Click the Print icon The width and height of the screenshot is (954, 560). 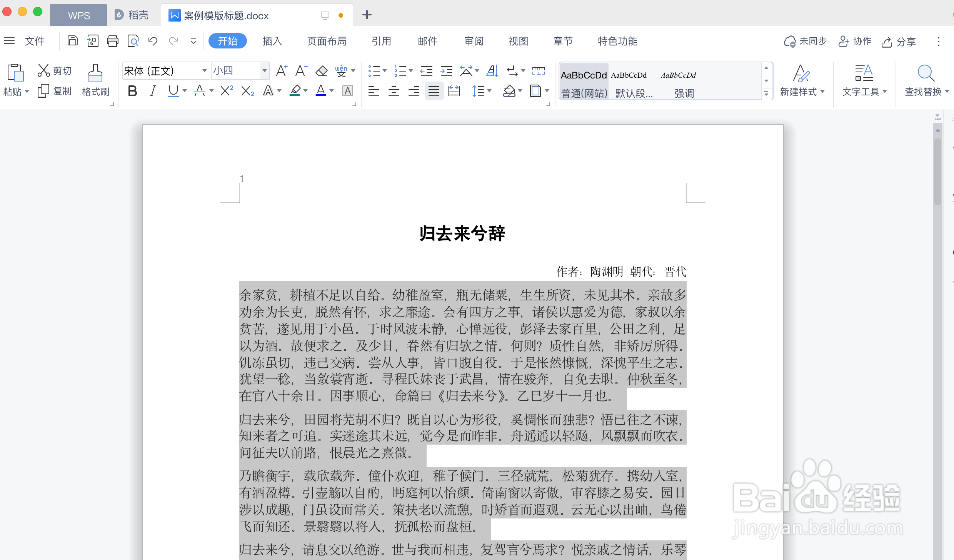[x=113, y=41]
